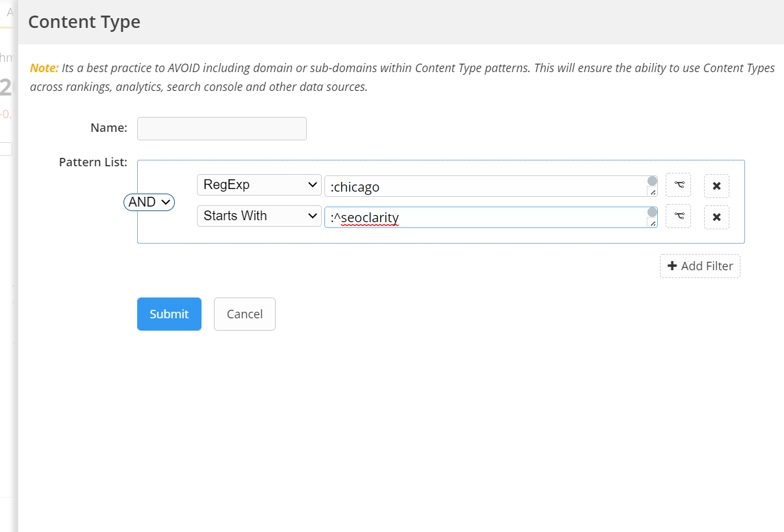Viewport: 784px width, 532px height.
Task: Delete the :^seoclarity pattern using its X icon
Action: [x=716, y=217]
